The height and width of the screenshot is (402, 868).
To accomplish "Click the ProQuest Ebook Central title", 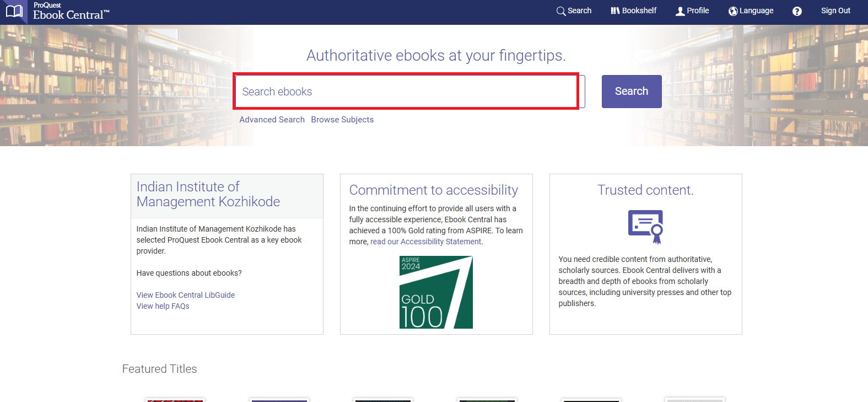I will (x=71, y=12).
